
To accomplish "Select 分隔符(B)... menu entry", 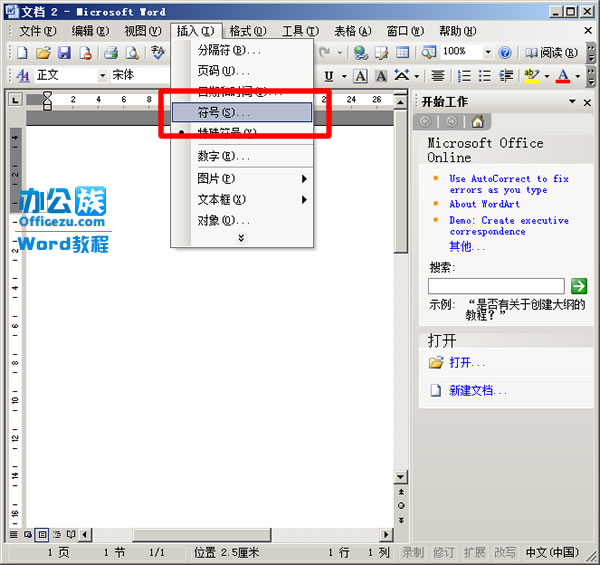I will click(242, 50).
